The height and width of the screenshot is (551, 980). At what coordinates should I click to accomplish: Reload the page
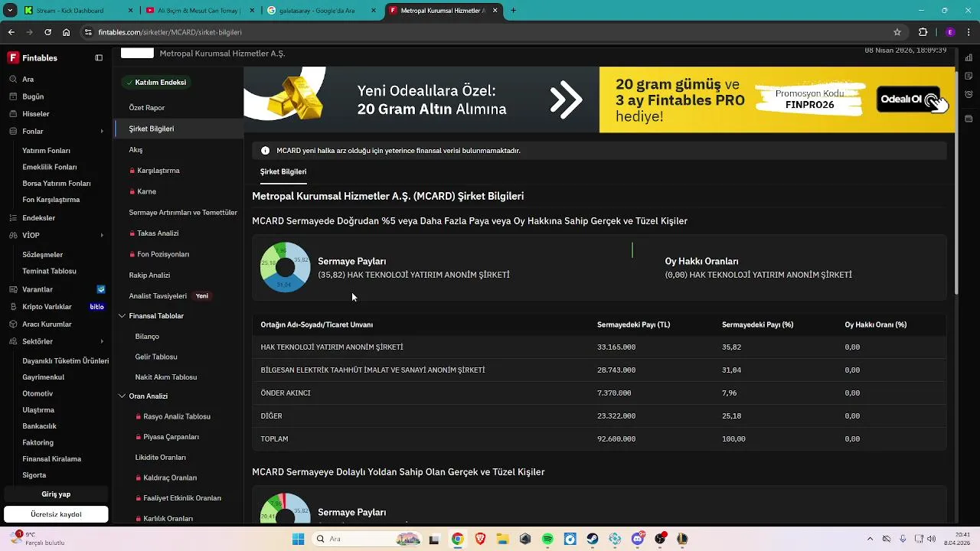pos(47,32)
